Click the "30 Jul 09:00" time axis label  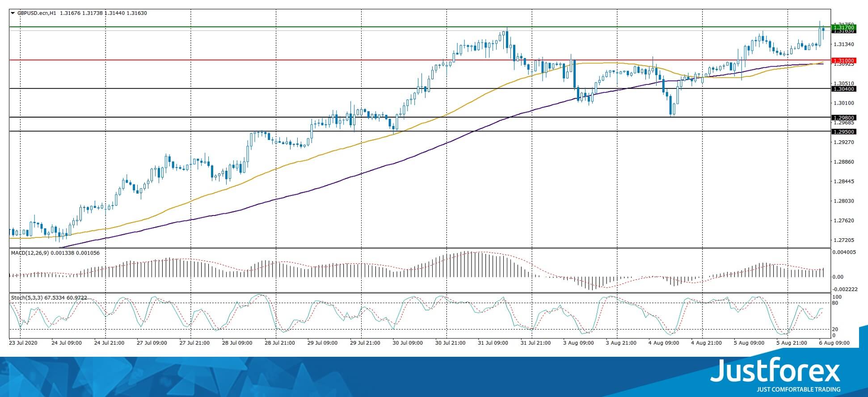click(408, 343)
